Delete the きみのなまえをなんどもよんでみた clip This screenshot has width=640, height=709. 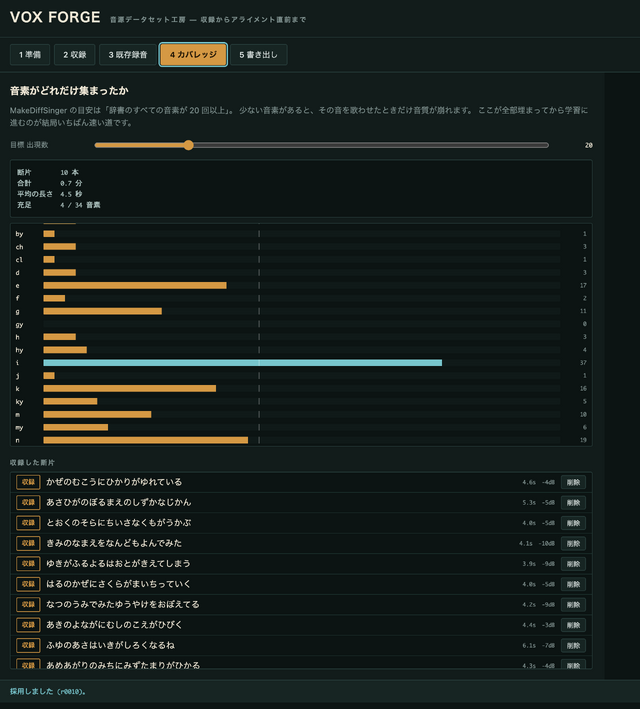[573, 544]
